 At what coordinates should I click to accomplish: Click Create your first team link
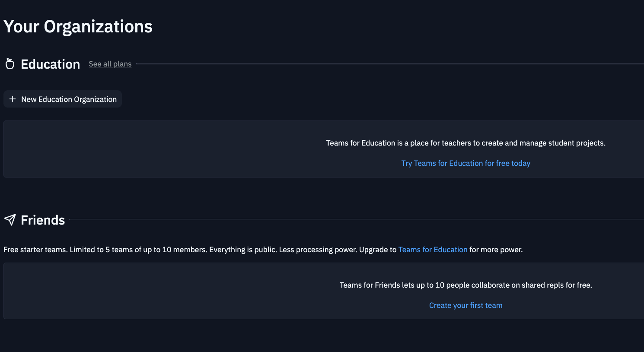[x=465, y=305]
